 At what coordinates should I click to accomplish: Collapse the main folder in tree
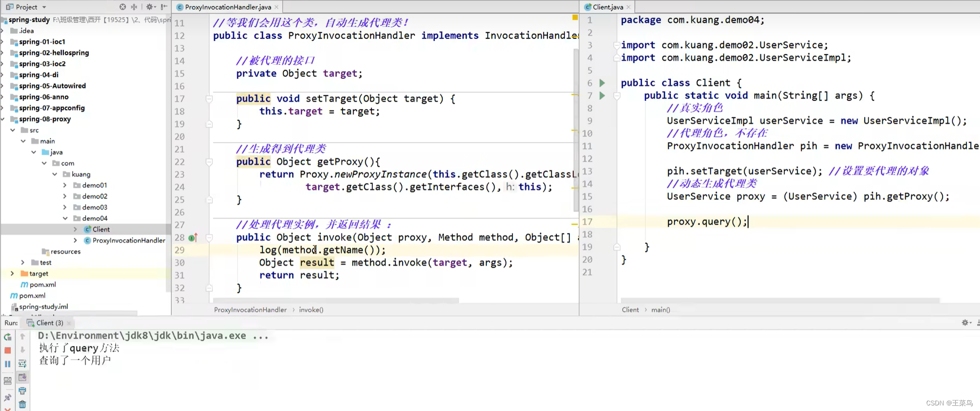pyautogui.click(x=23, y=141)
